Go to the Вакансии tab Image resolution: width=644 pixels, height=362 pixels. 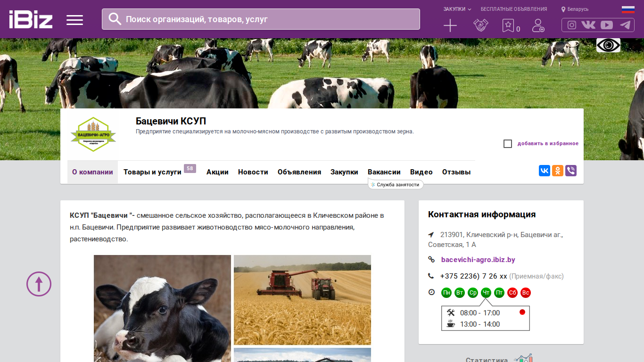point(384,172)
